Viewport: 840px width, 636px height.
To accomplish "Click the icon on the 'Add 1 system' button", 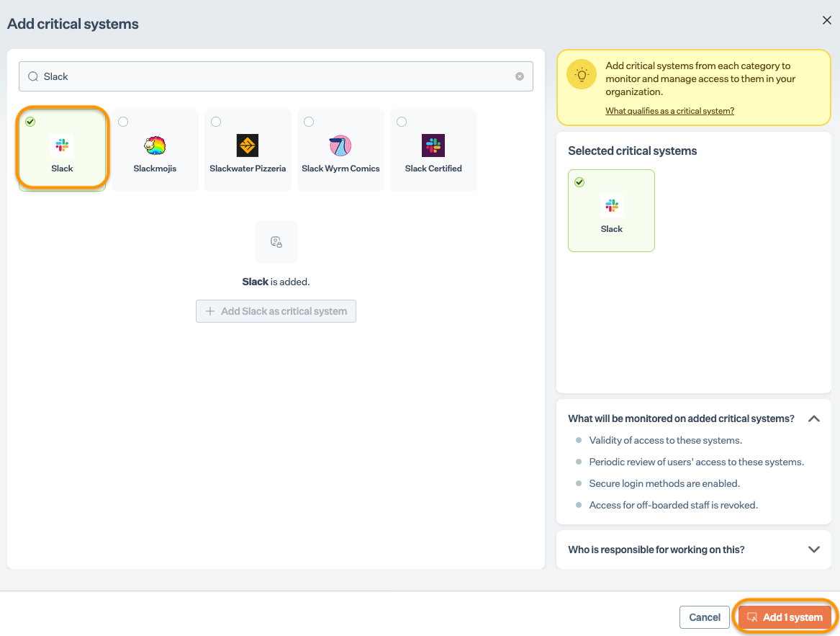I will click(x=752, y=617).
